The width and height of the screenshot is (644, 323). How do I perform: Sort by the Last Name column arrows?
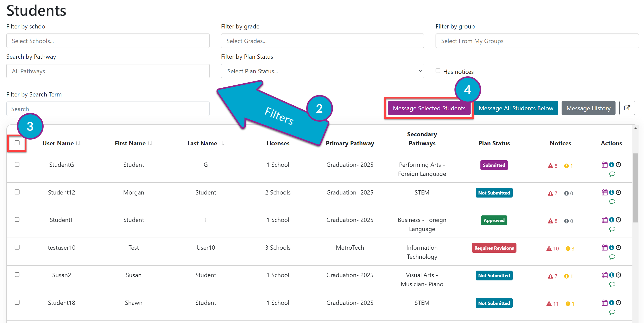coord(221,143)
